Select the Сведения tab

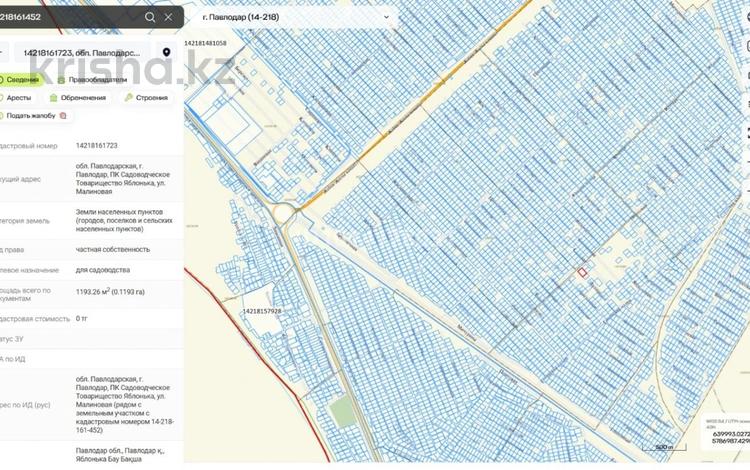20,80
